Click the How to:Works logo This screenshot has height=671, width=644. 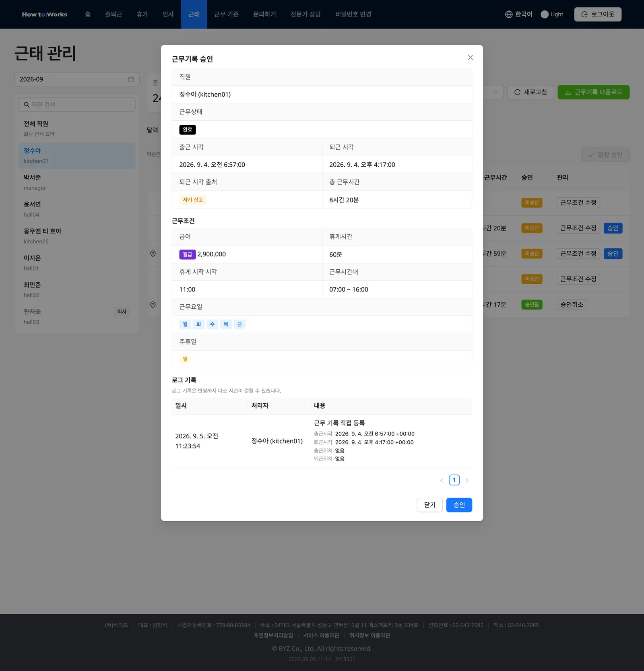(45, 14)
